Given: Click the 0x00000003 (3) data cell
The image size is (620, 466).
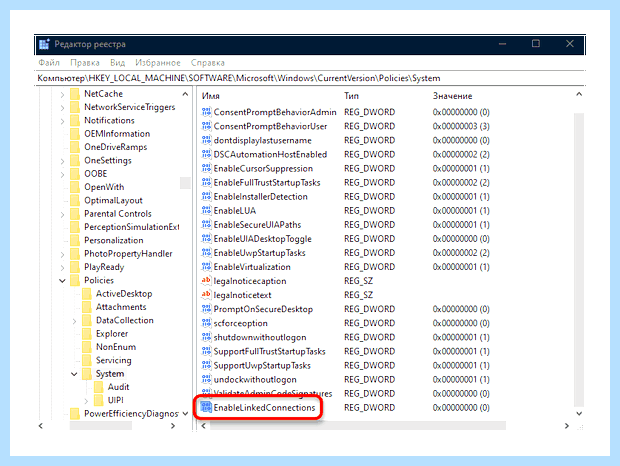Looking at the screenshot, I should (x=461, y=126).
